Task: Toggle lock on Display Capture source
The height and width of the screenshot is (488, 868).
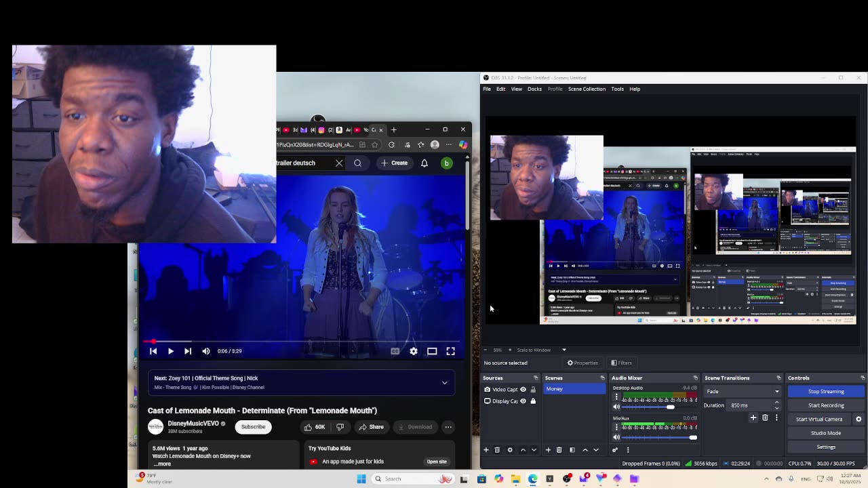Action: pos(533,401)
